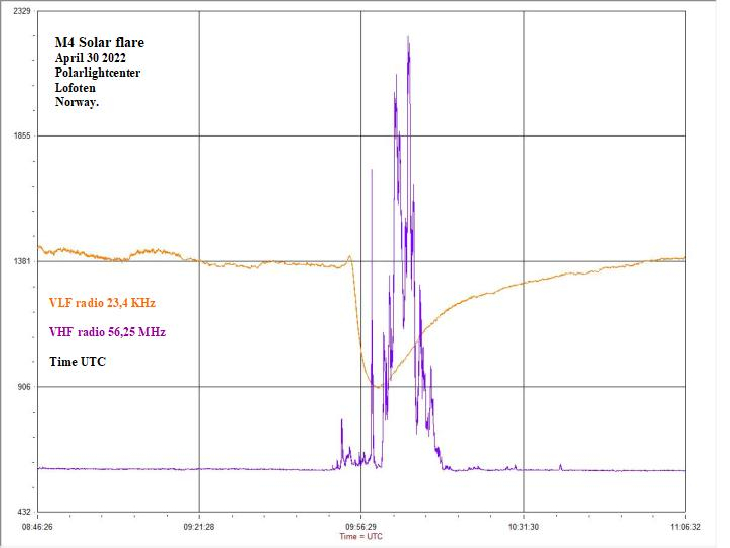Click the 906 value on the Y axis

23,387
